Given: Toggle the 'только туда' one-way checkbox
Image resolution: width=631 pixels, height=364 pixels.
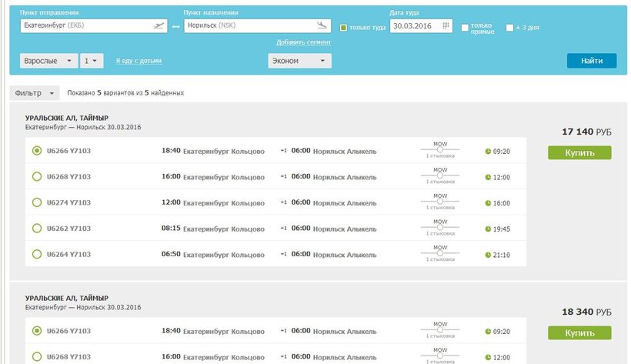Looking at the screenshot, I should tap(344, 28).
